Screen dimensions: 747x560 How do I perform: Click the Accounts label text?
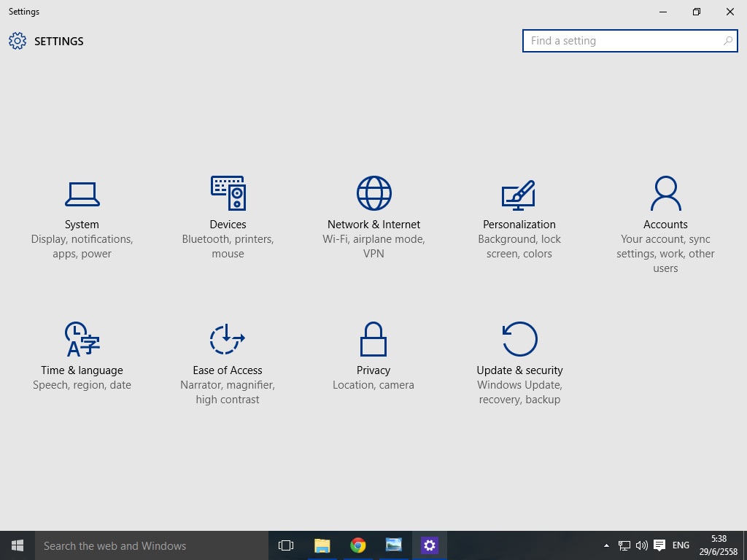coord(665,225)
